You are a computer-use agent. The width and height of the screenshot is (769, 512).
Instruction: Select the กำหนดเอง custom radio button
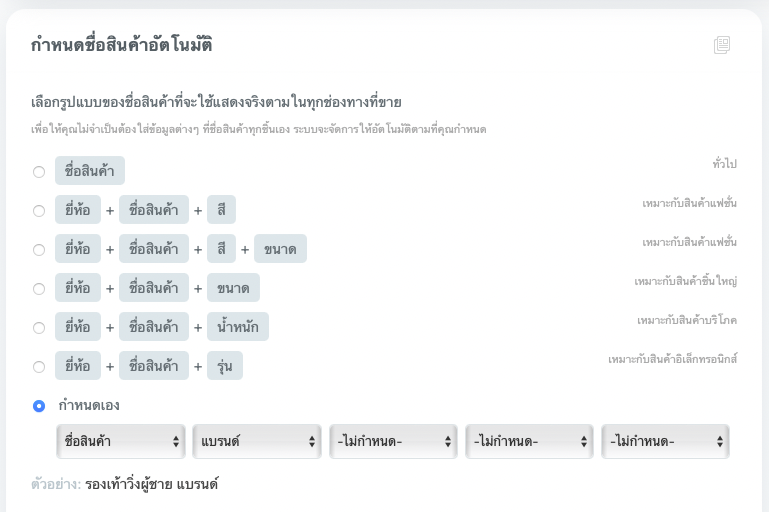pos(39,405)
